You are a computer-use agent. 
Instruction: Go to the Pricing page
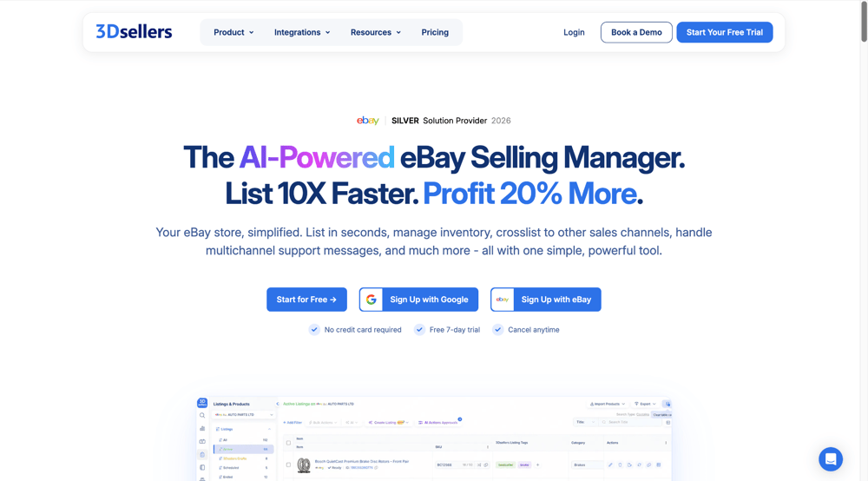tap(435, 32)
